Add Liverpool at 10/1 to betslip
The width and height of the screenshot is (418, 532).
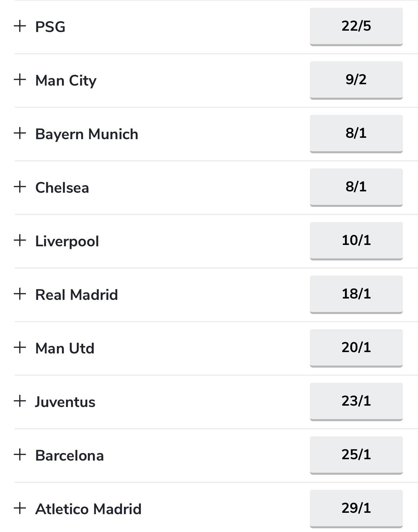356,241
